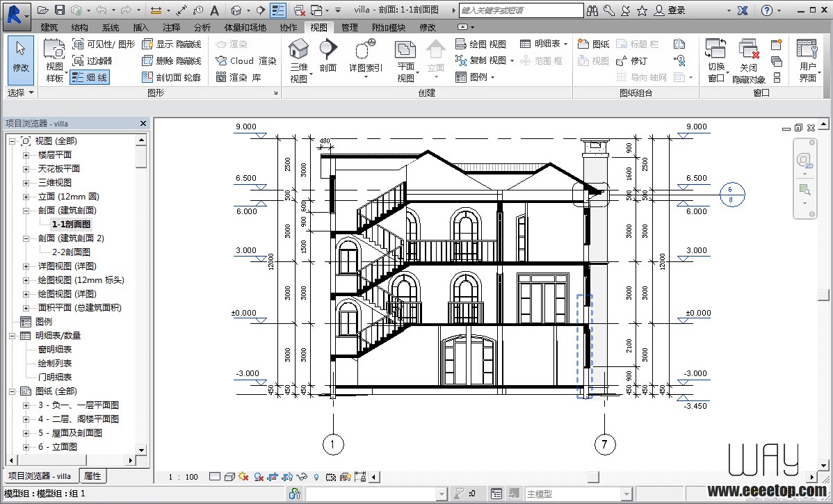Expand the 天花板平面 tree node
Screen dimensions: 833x504
(26, 169)
